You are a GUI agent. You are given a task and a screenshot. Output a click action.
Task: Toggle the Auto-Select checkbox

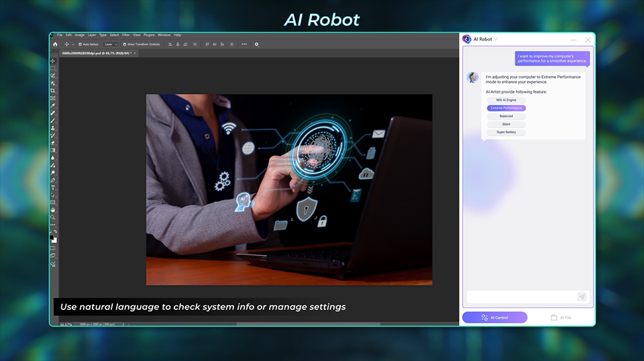pos(80,44)
